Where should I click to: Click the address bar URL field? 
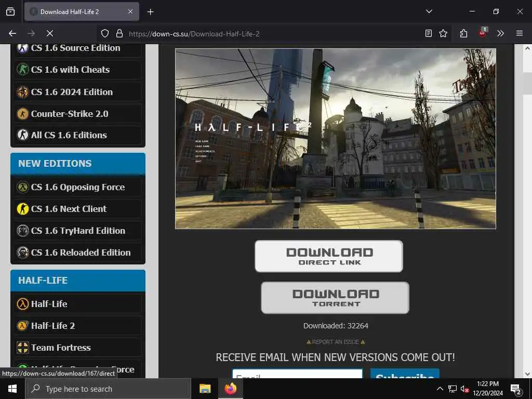(x=273, y=34)
